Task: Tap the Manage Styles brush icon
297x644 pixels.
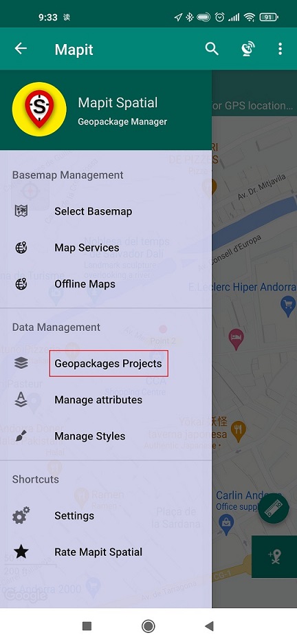Action: [21, 436]
